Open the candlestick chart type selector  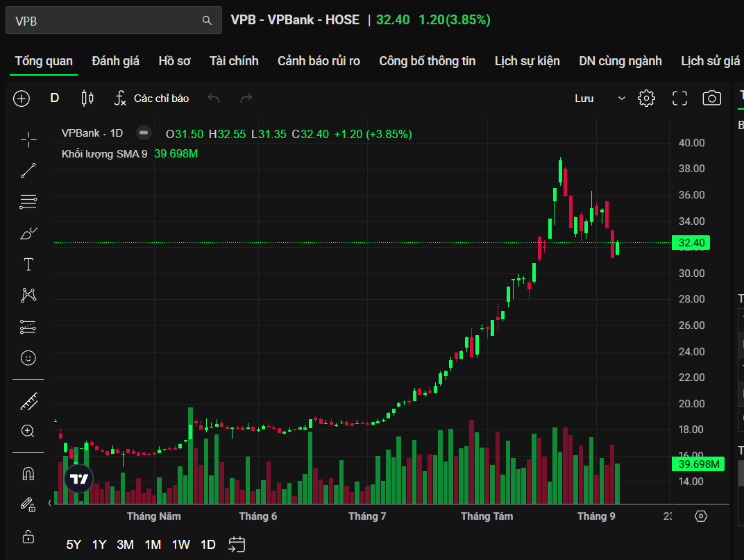pyautogui.click(x=87, y=99)
